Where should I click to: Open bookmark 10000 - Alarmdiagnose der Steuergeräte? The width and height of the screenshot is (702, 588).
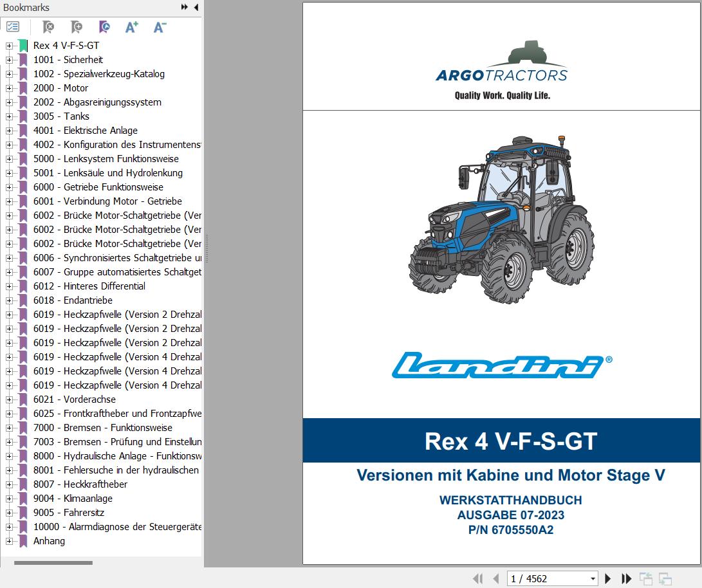tap(117, 527)
